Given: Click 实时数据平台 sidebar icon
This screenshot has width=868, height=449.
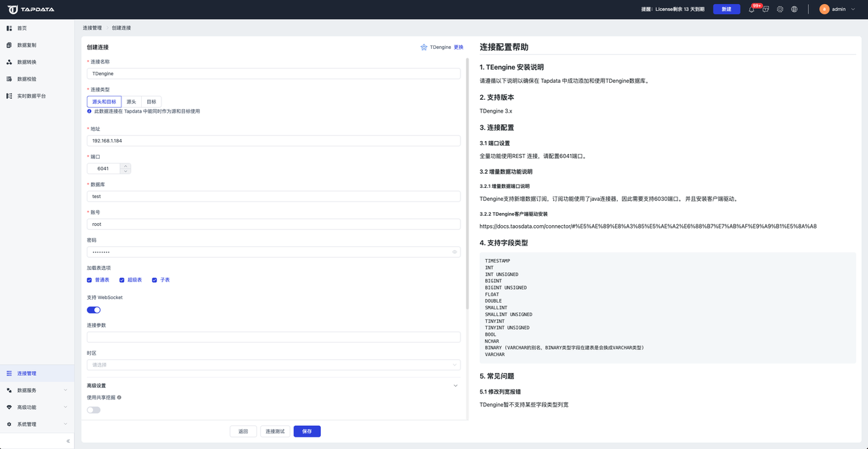Looking at the screenshot, I should 9,96.
